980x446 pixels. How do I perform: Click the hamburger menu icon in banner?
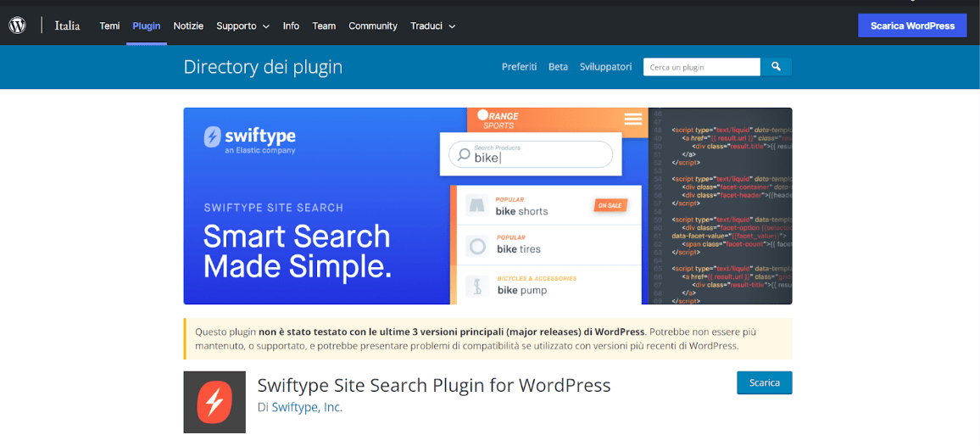[x=632, y=119]
